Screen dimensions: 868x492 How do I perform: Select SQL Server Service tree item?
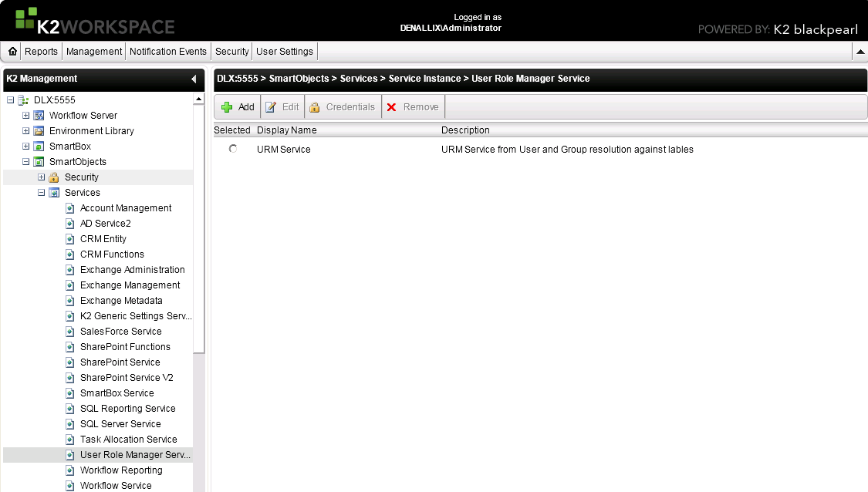coord(120,424)
